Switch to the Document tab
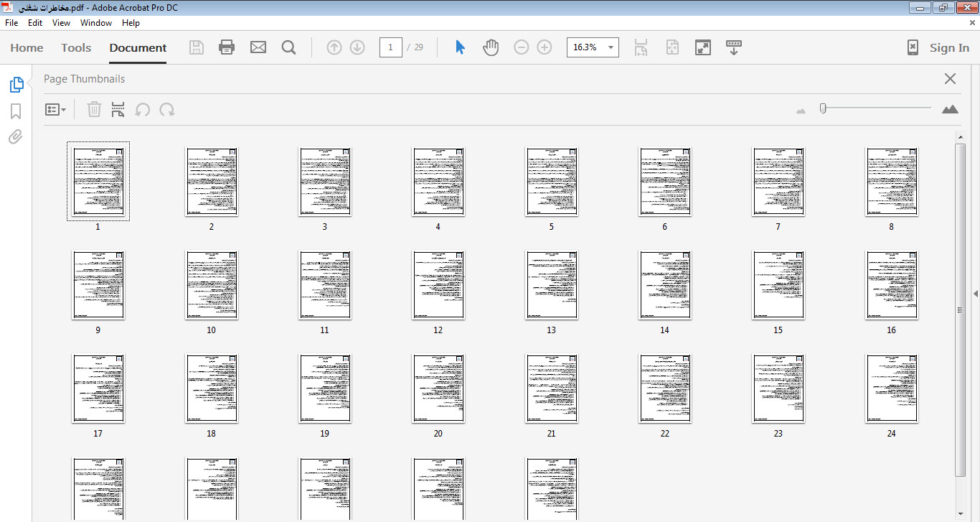 (138, 47)
